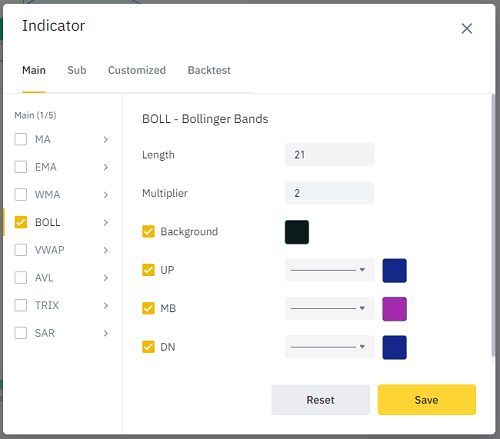Viewport: 500px width, 439px height.
Task: Expand TRIX settings chevron
Action: [x=106, y=305]
